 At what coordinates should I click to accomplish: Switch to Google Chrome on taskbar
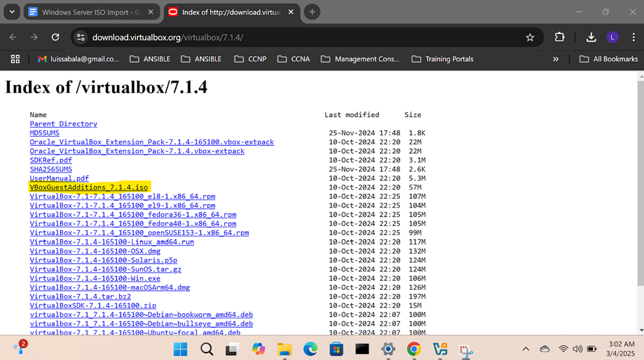point(414,349)
